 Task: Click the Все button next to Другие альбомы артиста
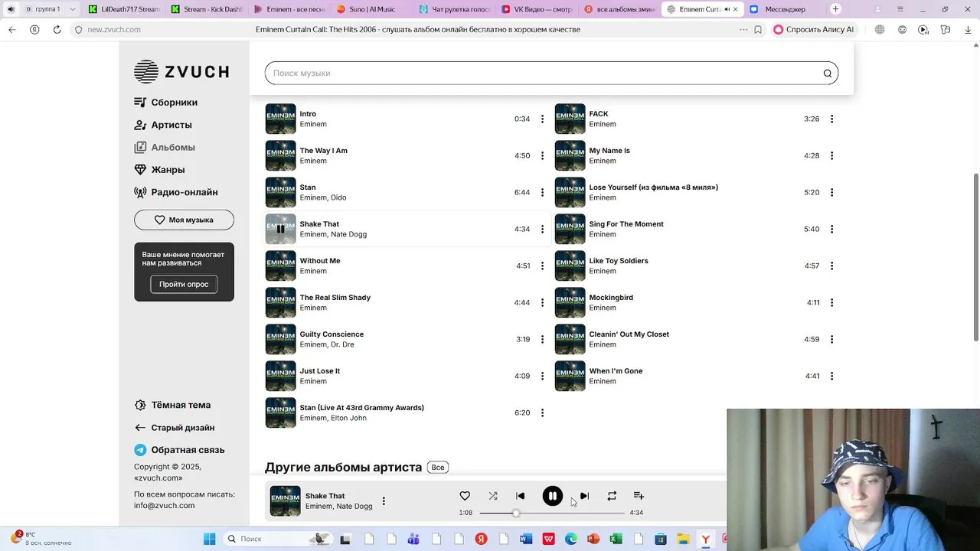[438, 467]
